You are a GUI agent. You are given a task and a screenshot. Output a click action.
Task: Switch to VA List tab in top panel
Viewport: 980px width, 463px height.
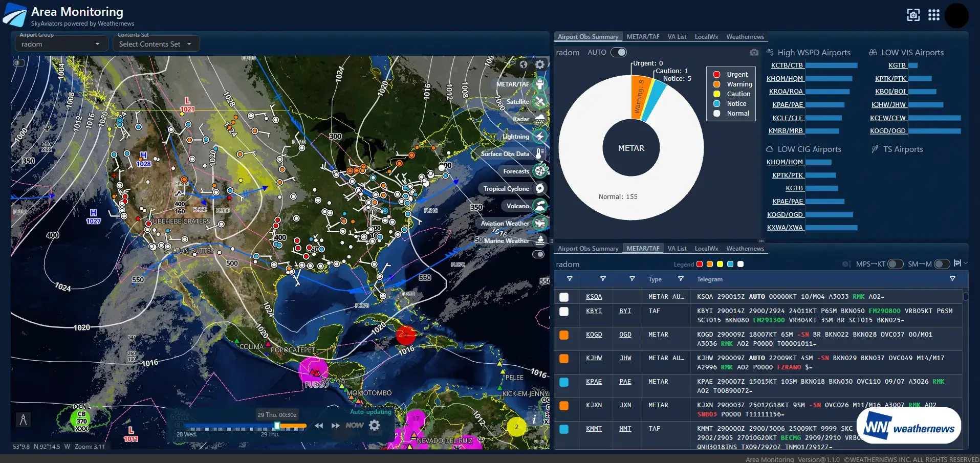677,37
